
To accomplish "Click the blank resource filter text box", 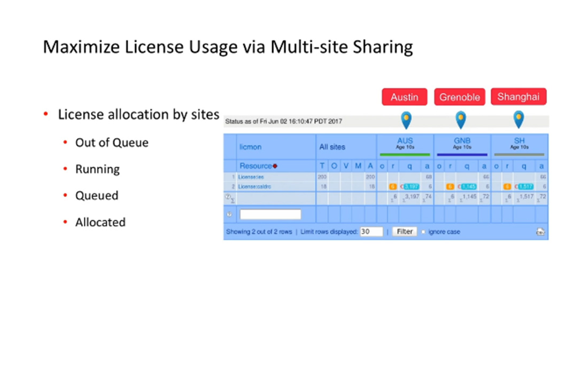I will pyautogui.click(x=270, y=214).
